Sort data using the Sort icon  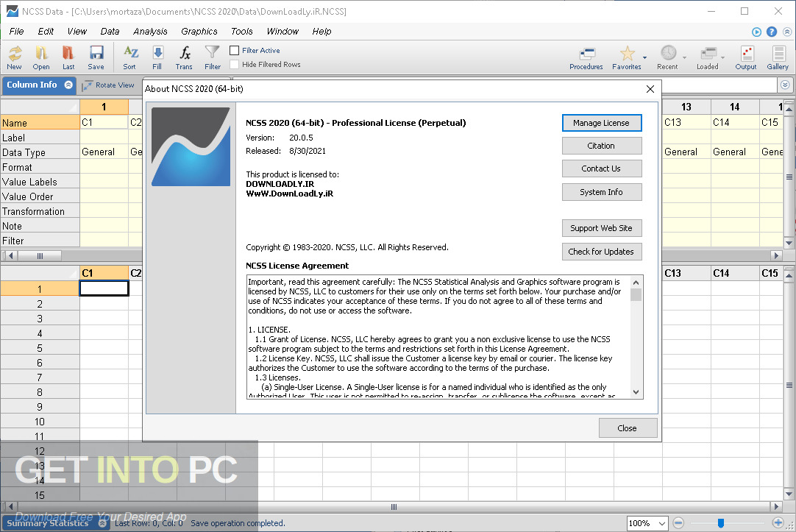(x=130, y=57)
